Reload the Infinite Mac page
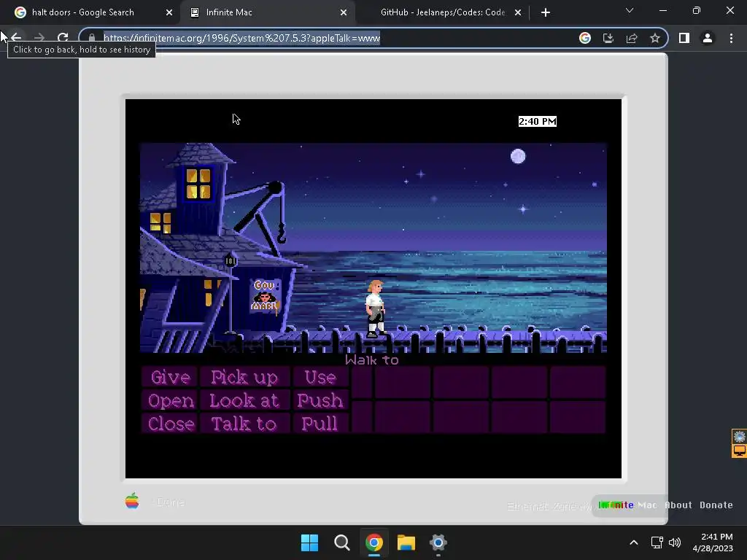 (63, 38)
